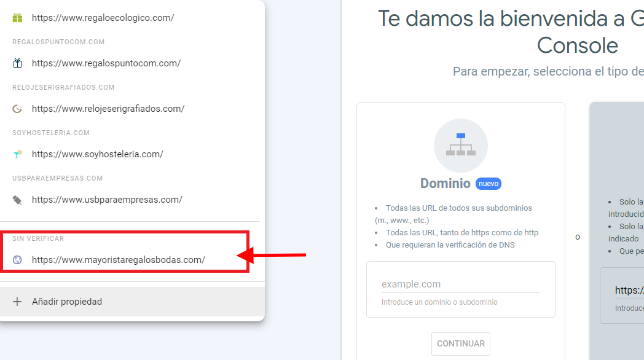Click the URL prefix https:// input field
The height and width of the screenshot is (360, 644).
click(x=629, y=290)
